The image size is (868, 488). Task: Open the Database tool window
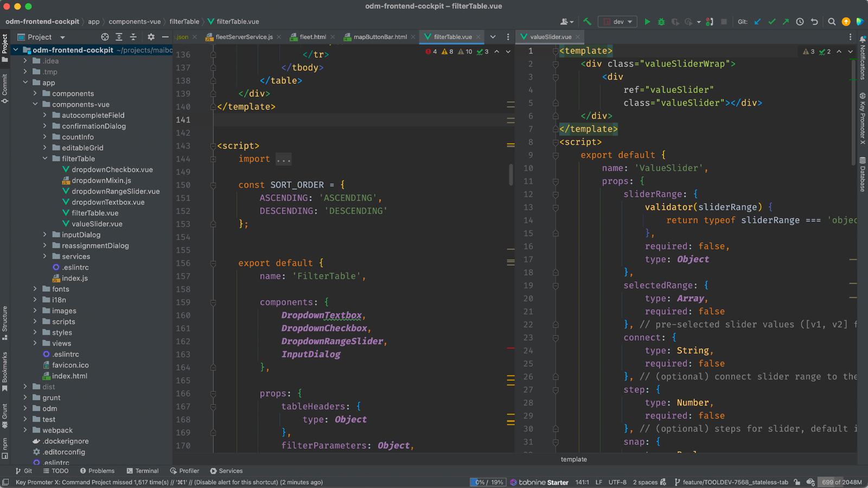(x=862, y=175)
